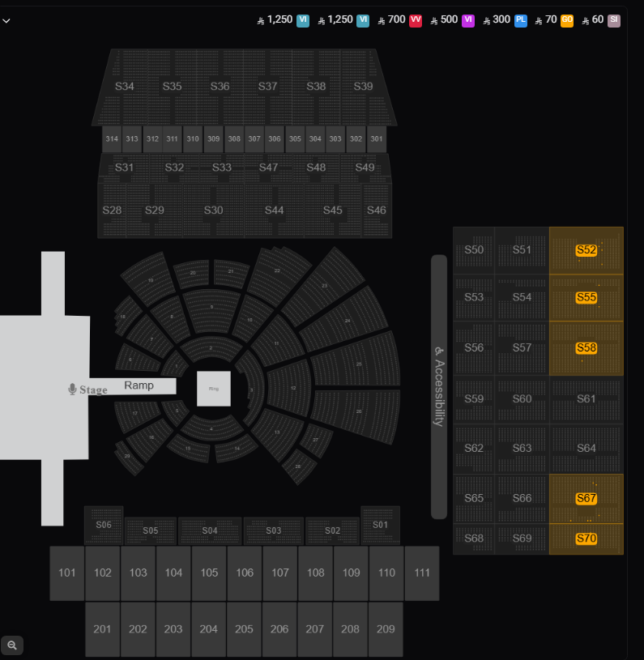Select floor section 9

click(x=211, y=307)
